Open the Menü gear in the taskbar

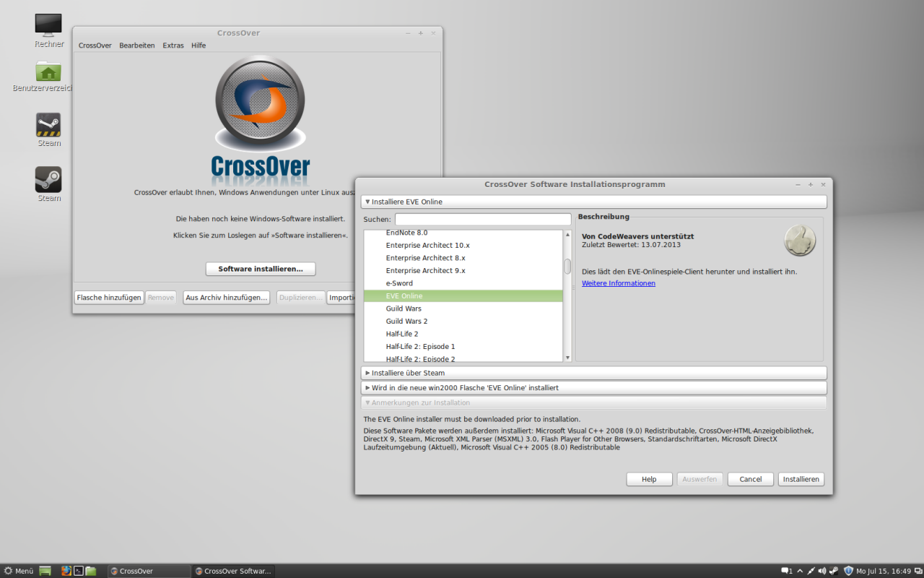tap(19, 571)
